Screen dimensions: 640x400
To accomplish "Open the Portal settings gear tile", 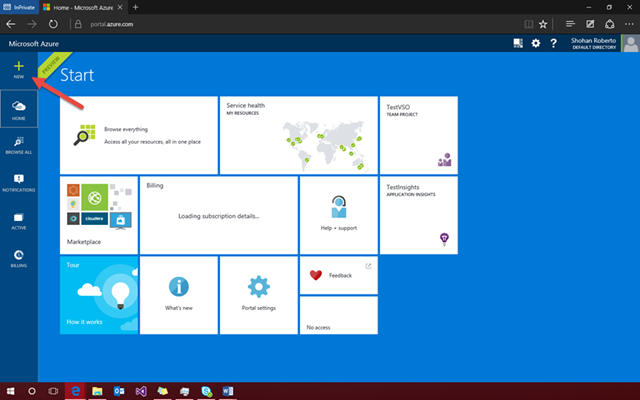I will [x=259, y=296].
